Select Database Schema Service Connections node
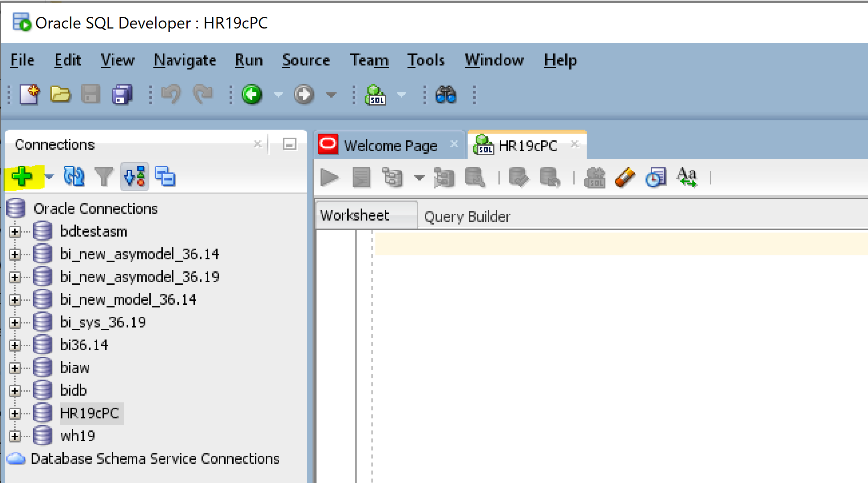868x483 pixels. 155,459
